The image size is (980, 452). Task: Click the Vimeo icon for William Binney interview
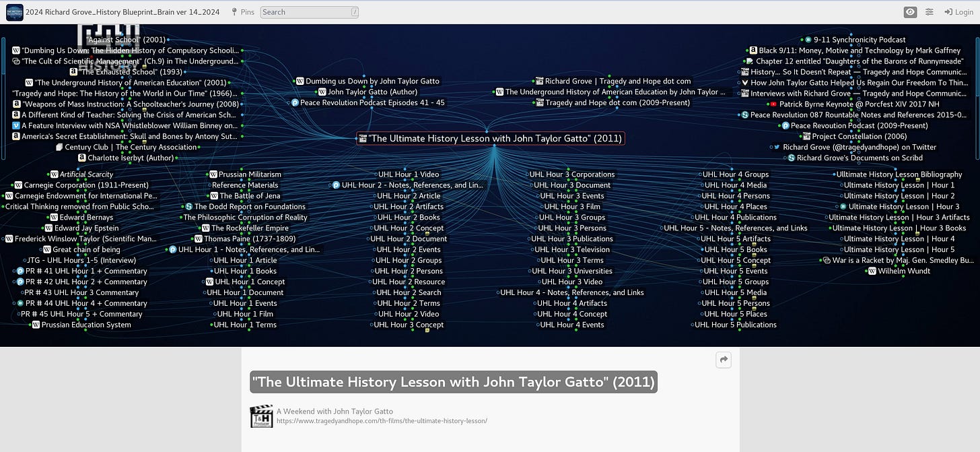16,125
